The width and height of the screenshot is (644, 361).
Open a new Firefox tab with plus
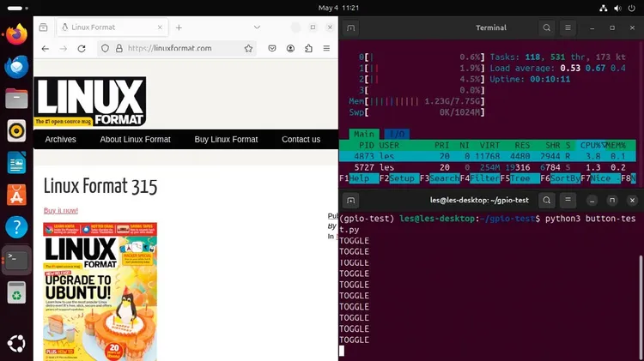click(x=179, y=27)
